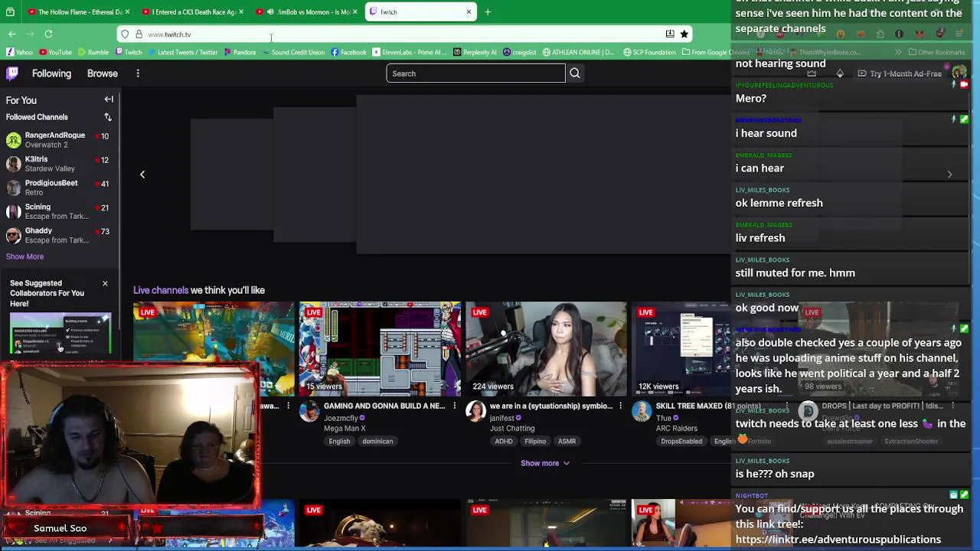This screenshot has width=980, height=551.
Task: Close the Twitch browser tab
Action: (469, 11)
